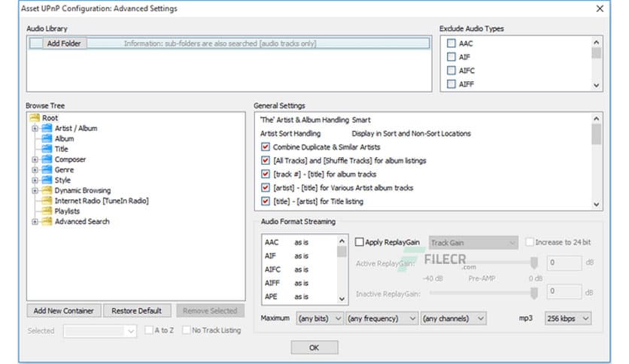Uncheck [track #] - [title] for album tracks

[x=265, y=174]
